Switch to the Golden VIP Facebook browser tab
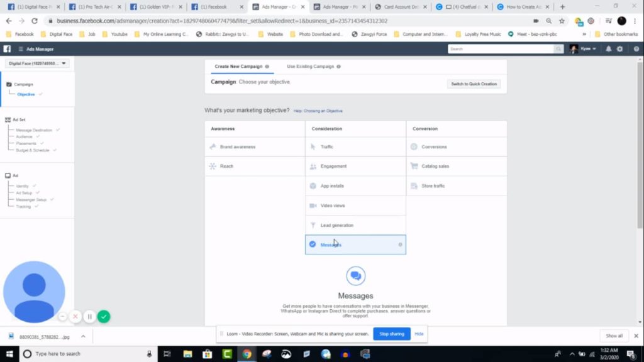644x362 pixels. [x=155, y=7]
